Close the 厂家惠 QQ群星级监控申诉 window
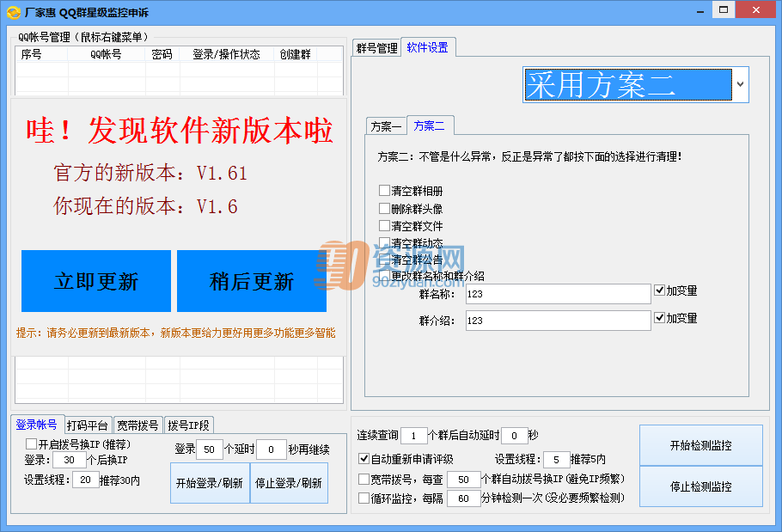Viewport: 782px width, 532px height. 756,10
